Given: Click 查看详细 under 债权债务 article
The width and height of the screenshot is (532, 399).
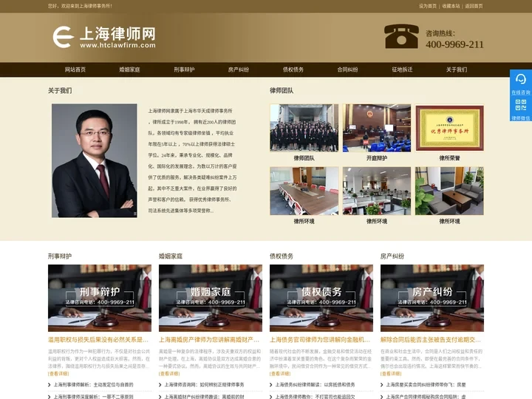Looking at the screenshot, I should (280, 374).
